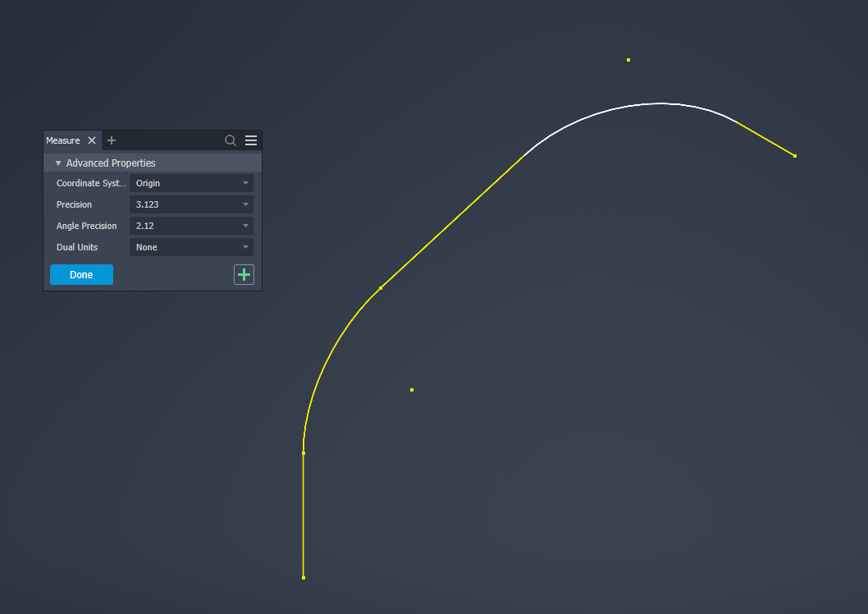Collapse the Advanced Properties section
868x614 pixels.
pyautogui.click(x=58, y=163)
